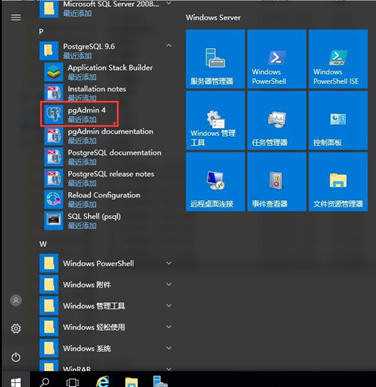
Task: Click PostgreSQL documentation label
Action: (x=114, y=153)
